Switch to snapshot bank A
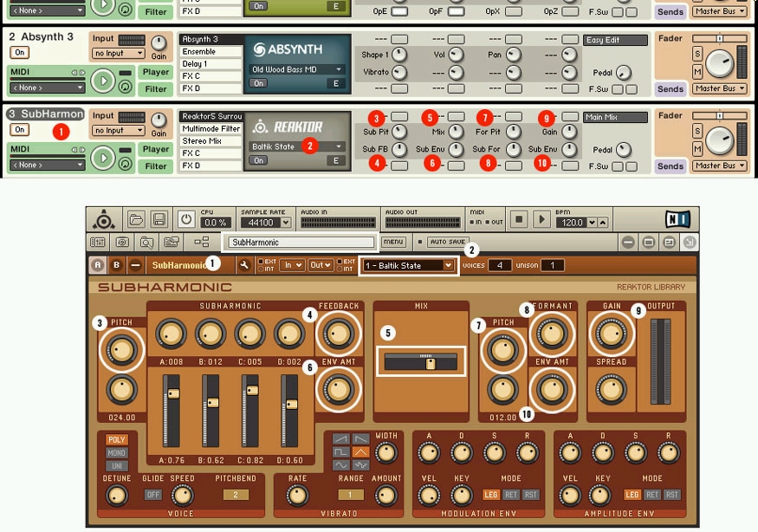 pos(98,265)
